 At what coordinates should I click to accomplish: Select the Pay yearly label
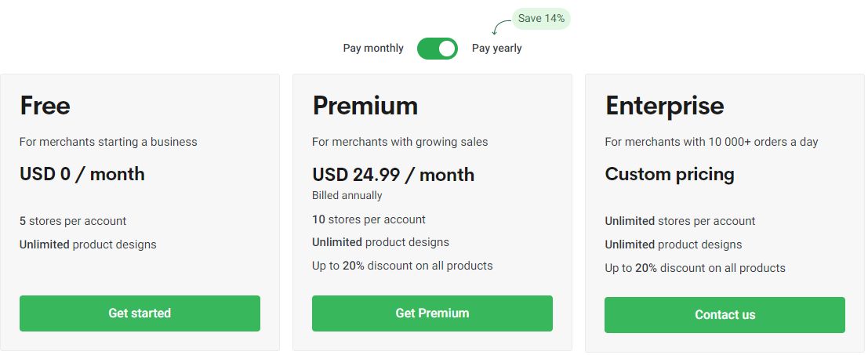(x=496, y=48)
